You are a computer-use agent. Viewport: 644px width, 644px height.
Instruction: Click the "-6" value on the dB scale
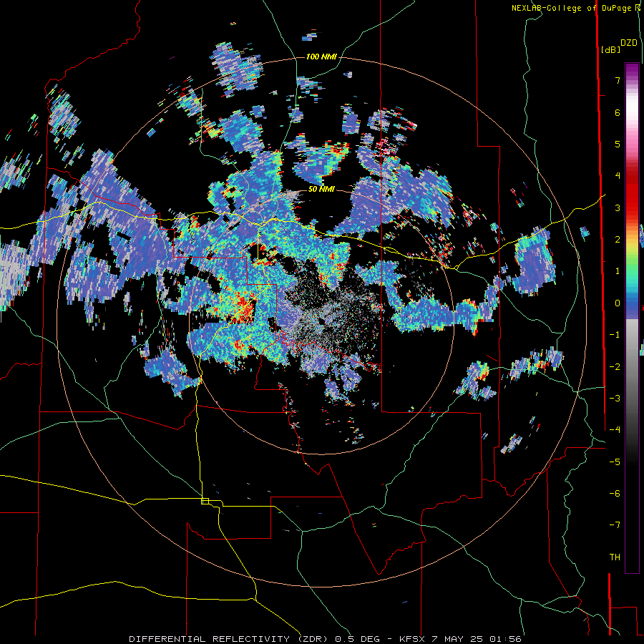pos(615,494)
